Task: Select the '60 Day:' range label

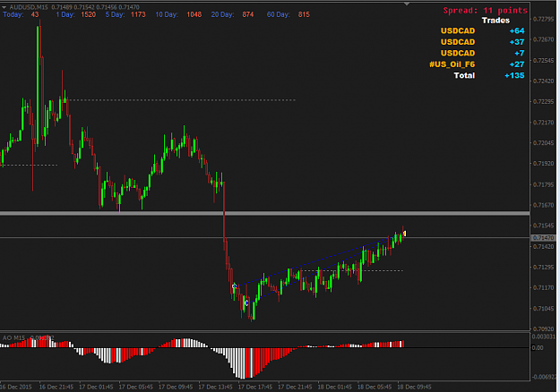Action: pyautogui.click(x=279, y=14)
